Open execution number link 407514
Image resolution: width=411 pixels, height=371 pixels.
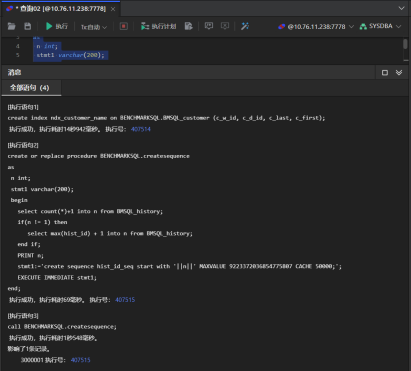click(141, 129)
